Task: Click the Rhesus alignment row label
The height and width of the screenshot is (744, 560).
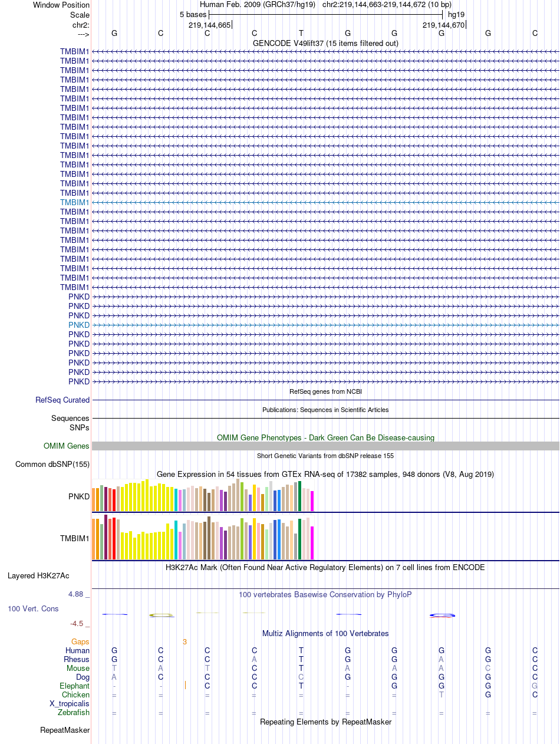Action: (77, 659)
